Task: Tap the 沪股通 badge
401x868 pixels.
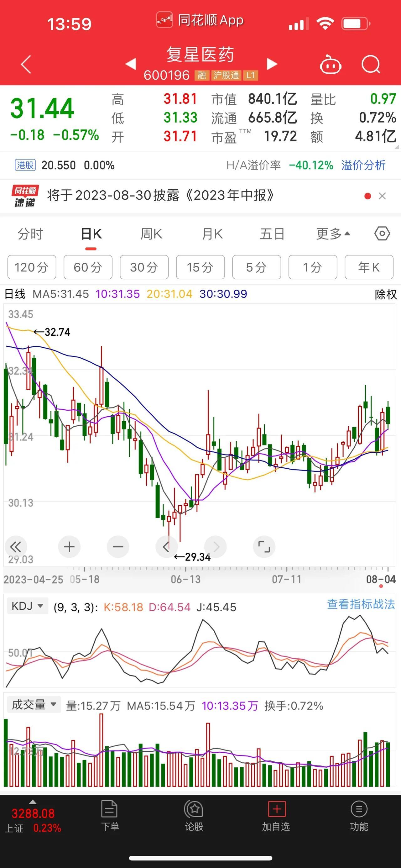Action: pos(226,76)
